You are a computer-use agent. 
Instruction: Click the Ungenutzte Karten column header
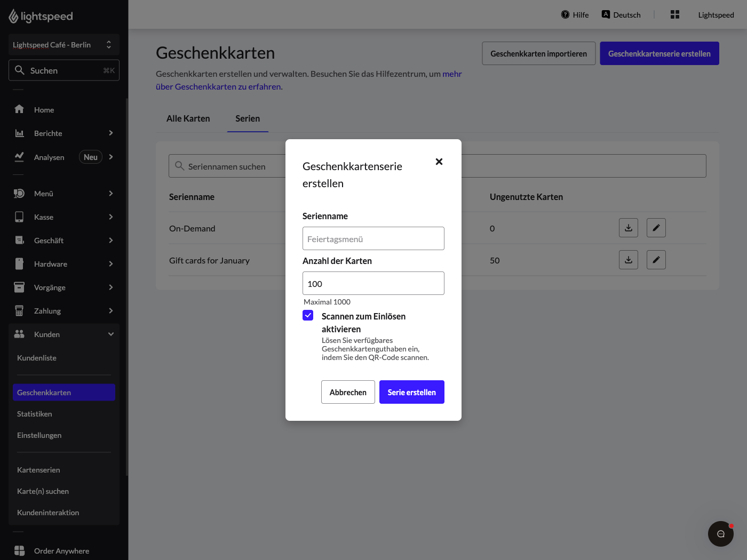[526, 197]
